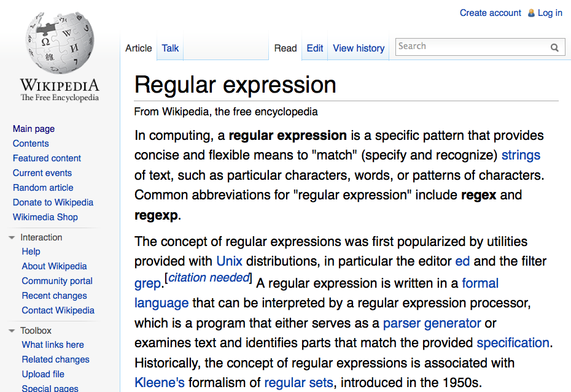
Task: Click the search magnifying glass icon
Action: pos(554,47)
